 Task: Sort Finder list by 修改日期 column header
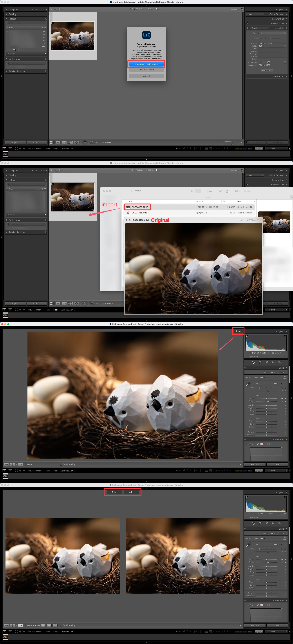[200, 202]
